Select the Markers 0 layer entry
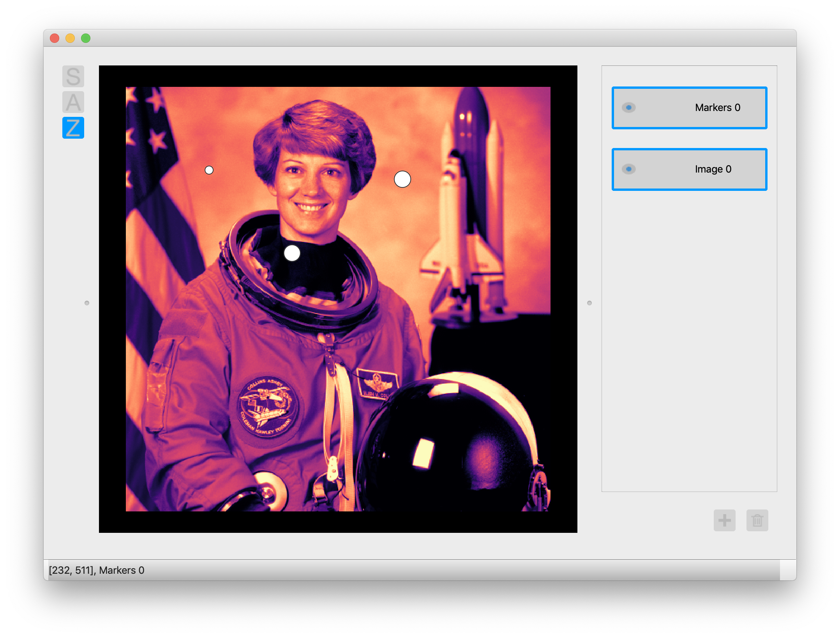 click(x=717, y=108)
